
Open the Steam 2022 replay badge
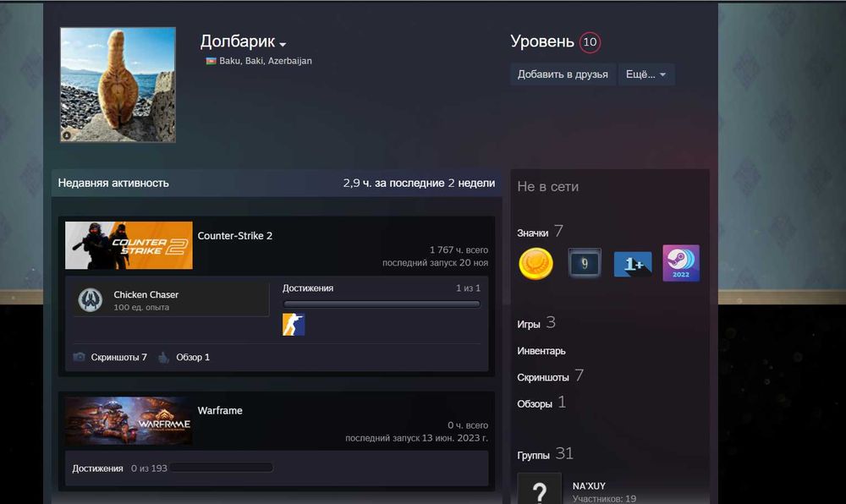pos(681,263)
